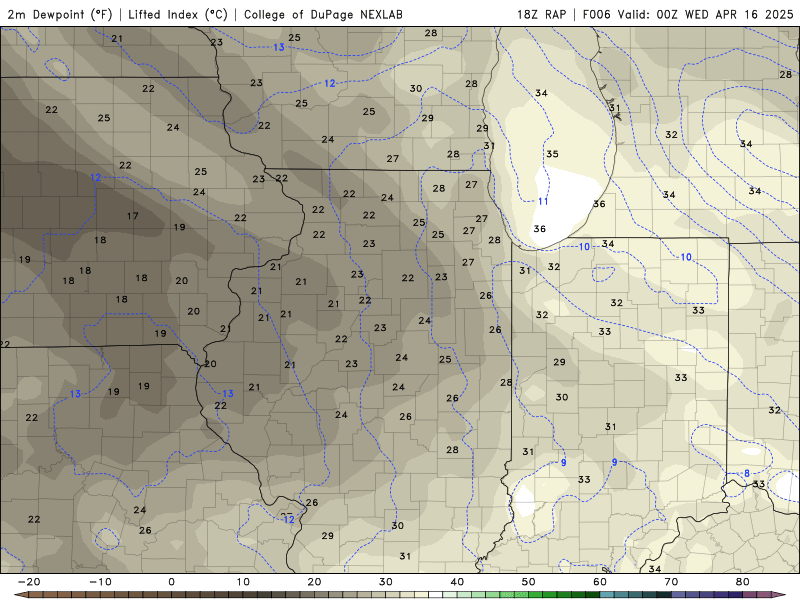This screenshot has width=800, height=600.
Task: Click the '2m Dewpoint (°F)' title text
Action: (60, 14)
